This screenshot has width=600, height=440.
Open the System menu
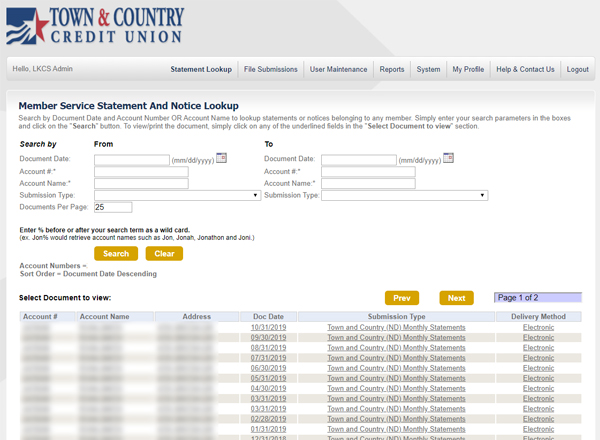(x=428, y=69)
